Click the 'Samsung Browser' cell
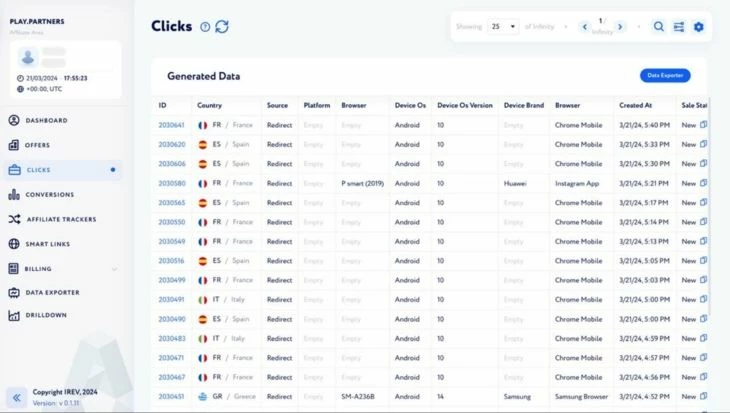The height and width of the screenshot is (413, 730). pos(581,397)
